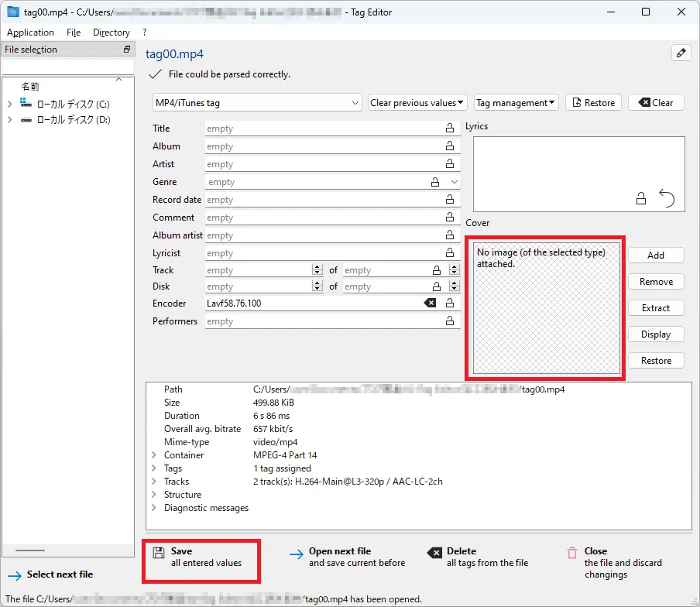
Task: Click the clear icon in Encoder field
Action: click(431, 303)
